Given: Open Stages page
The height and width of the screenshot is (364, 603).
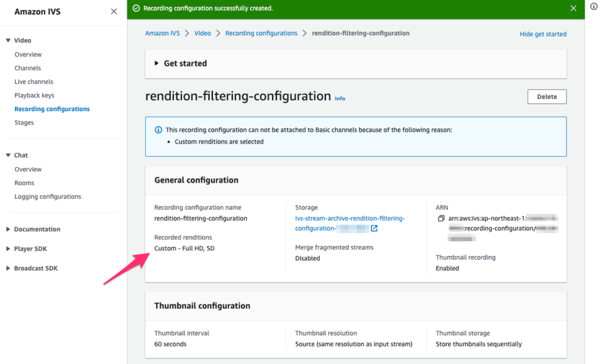Looking at the screenshot, I should [x=24, y=122].
